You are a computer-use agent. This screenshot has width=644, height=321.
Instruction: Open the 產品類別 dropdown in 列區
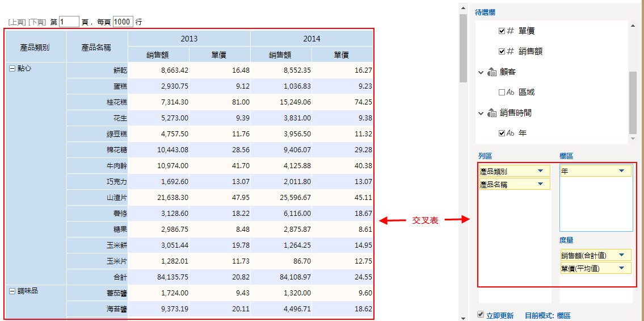[540, 171]
